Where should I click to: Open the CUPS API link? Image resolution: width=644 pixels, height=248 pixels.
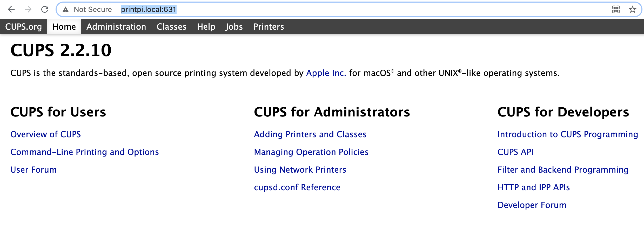(515, 152)
